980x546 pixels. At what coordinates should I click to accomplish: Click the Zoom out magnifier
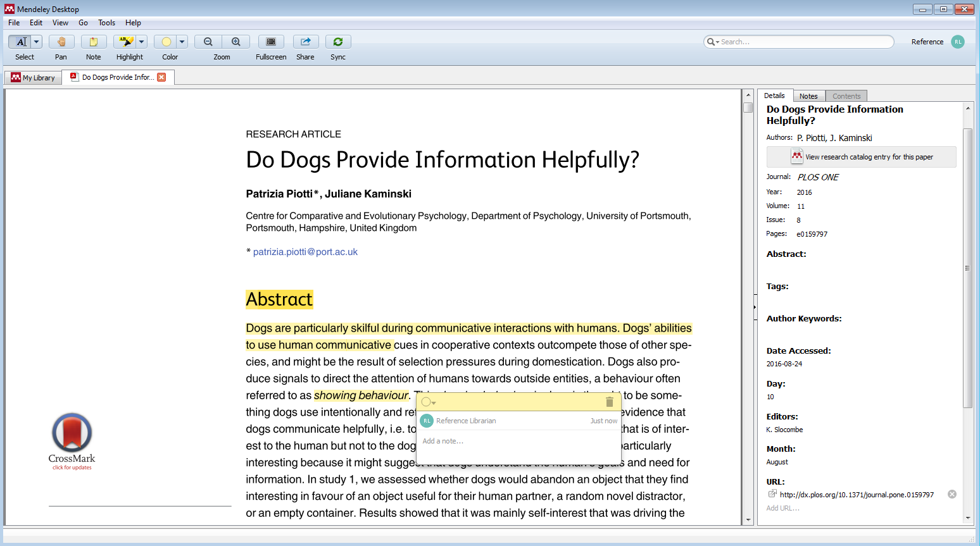click(x=208, y=42)
